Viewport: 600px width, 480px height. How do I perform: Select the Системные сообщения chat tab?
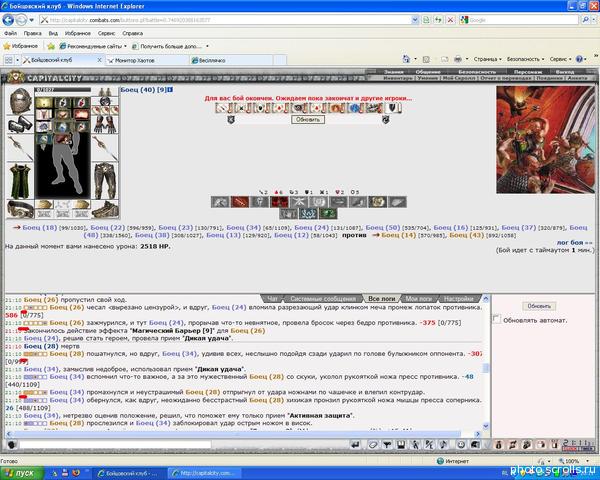[x=323, y=299]
